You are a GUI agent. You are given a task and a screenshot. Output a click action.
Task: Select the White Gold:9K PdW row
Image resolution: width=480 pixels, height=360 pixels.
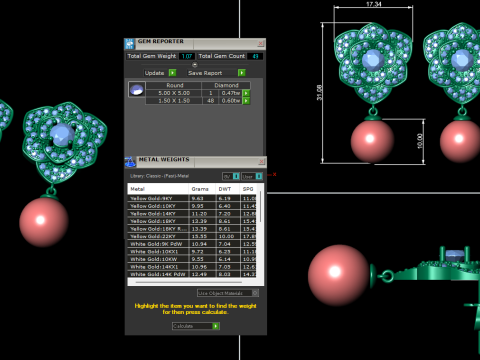192,244
